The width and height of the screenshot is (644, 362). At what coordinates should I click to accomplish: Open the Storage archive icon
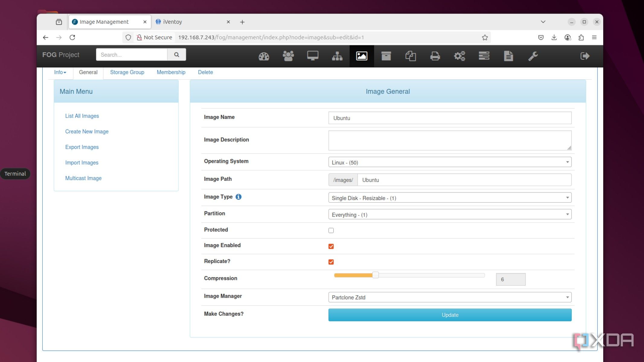pyautogui.click(x=386, y=56)
